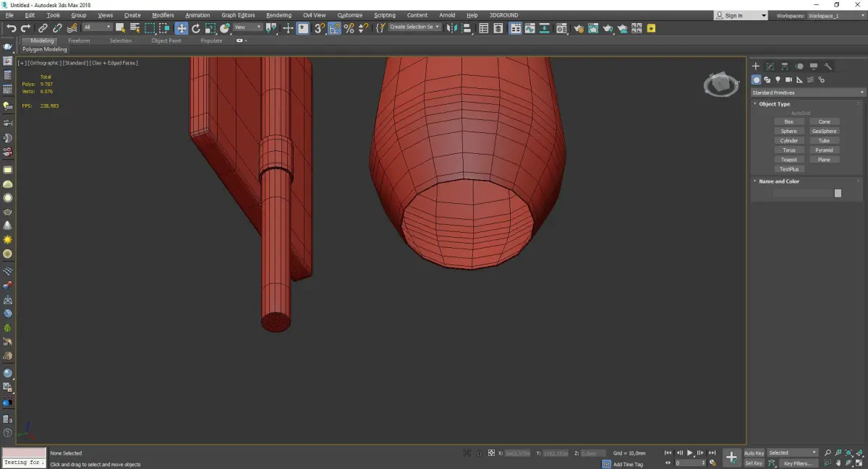868x469 pixels.
Task: Toggle the Angle Snap button
Action: tap(334, 28)
